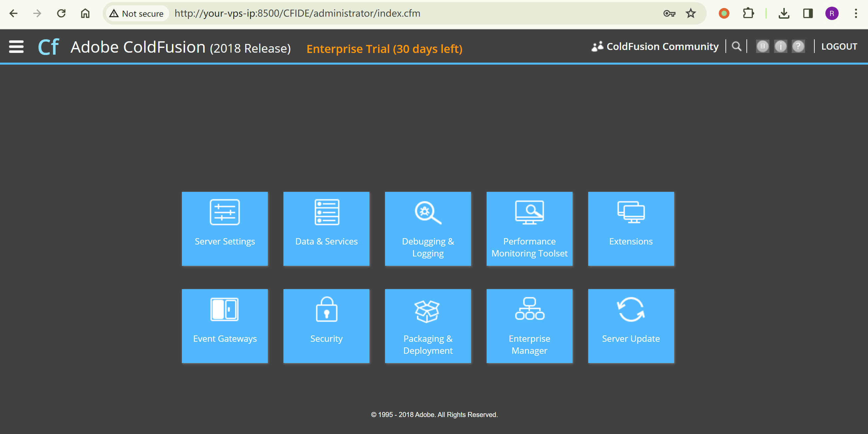Click the LOGOUT link
The width and height of the screenshot is (868, 434).
point(839,47)
